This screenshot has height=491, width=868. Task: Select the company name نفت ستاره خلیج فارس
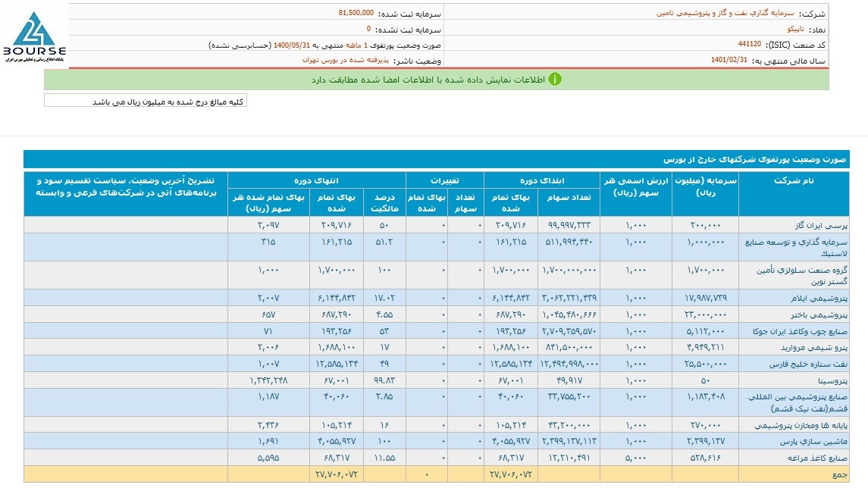(x=808, y=364)
